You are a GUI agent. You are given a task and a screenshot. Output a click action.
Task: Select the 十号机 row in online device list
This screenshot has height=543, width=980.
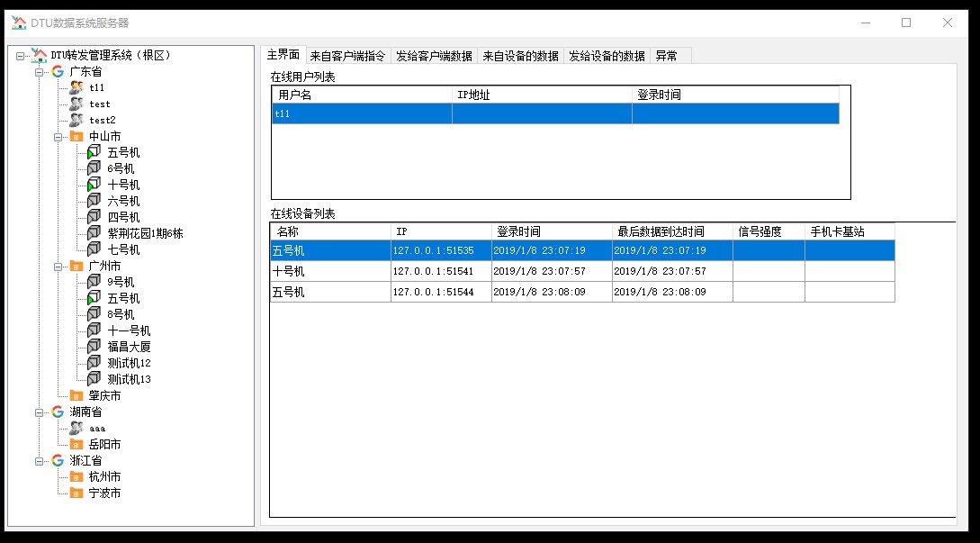(x=582, y=272)
